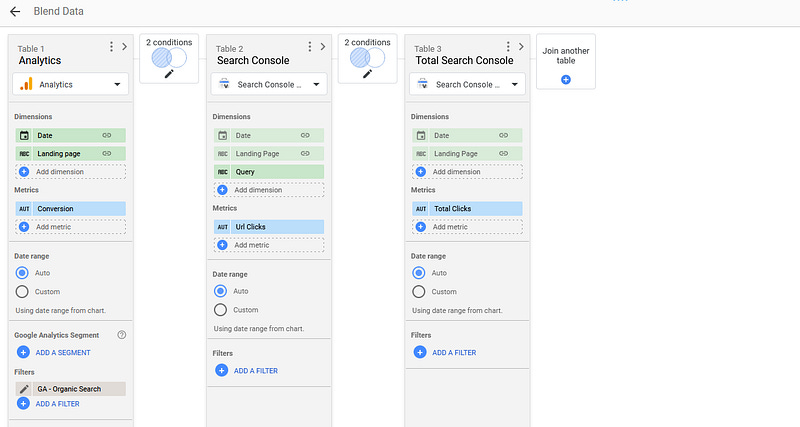Add a metric to Table 1 Analytics
The image size is (800, 427).
tap(70, 227)
